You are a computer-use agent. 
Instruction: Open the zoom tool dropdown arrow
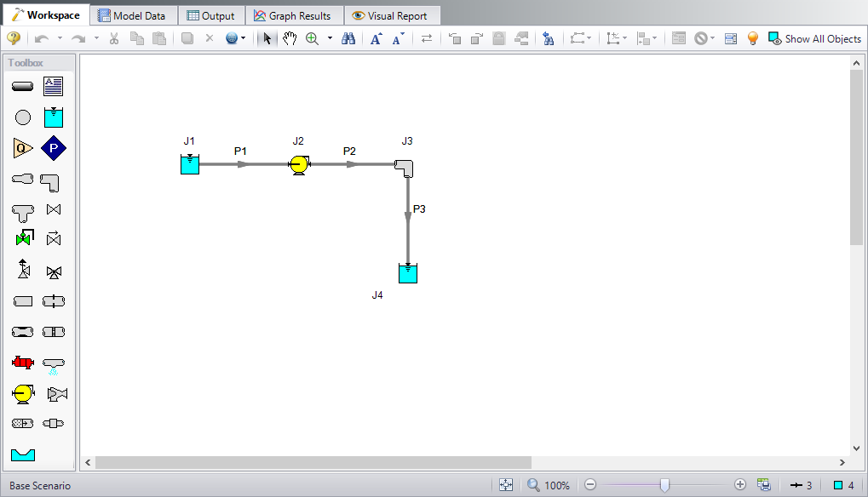(x=330, y=38)
